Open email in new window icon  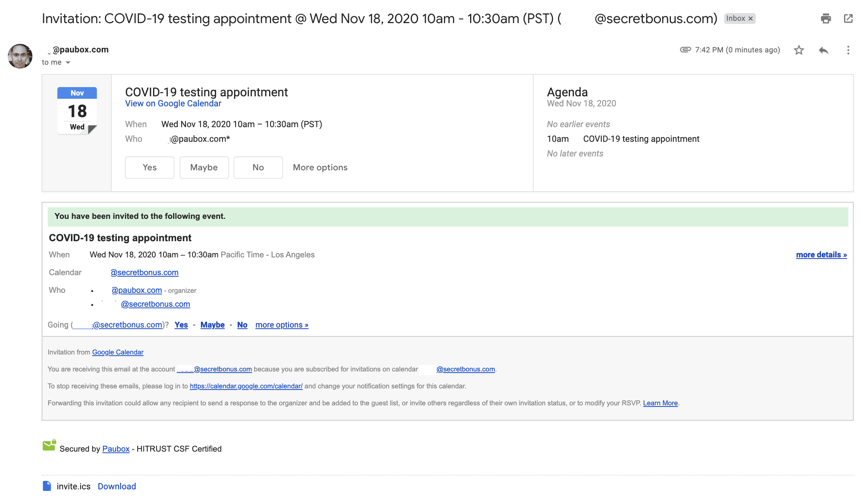click(x=848, y=18)
